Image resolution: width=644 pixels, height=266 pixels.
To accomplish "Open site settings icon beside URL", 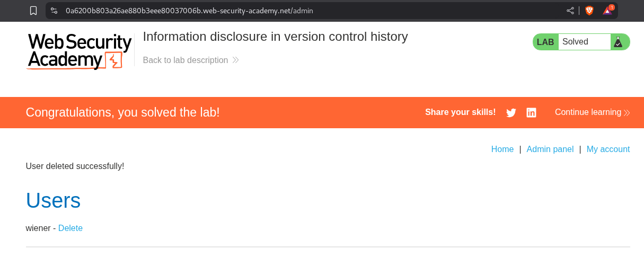I will (54, 11).
